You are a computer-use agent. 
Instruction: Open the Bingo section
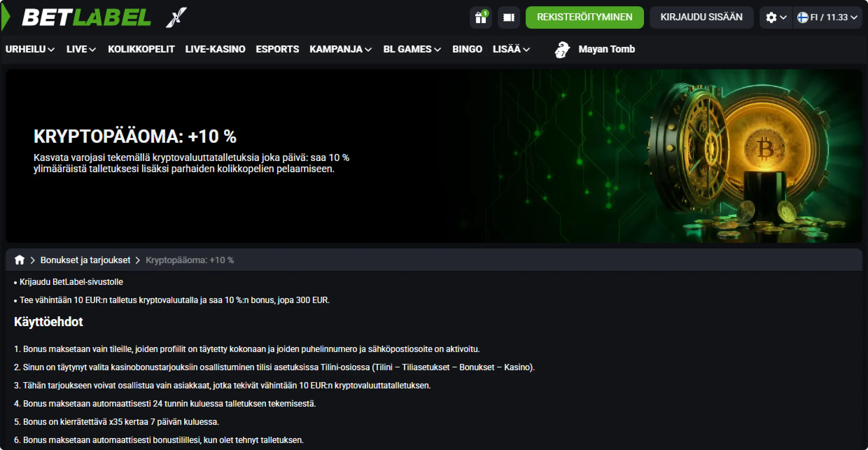467,49
